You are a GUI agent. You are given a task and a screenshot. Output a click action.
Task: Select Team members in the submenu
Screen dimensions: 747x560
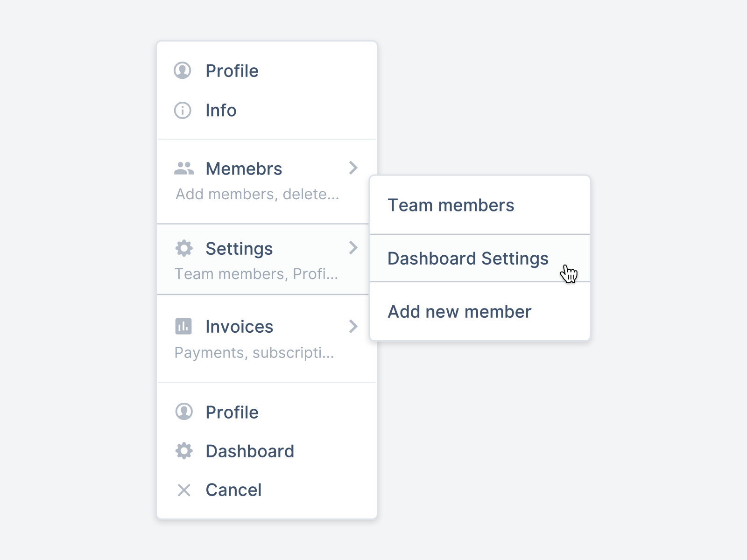451,205
